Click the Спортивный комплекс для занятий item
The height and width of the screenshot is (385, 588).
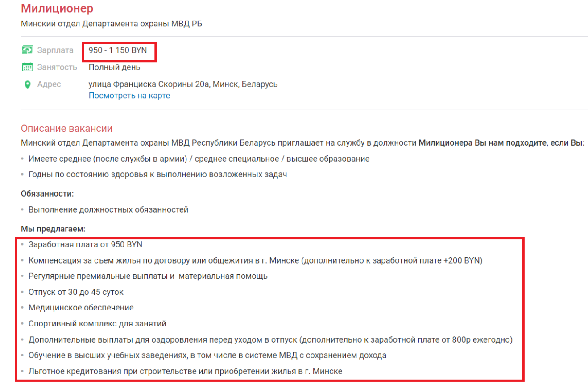97,323
